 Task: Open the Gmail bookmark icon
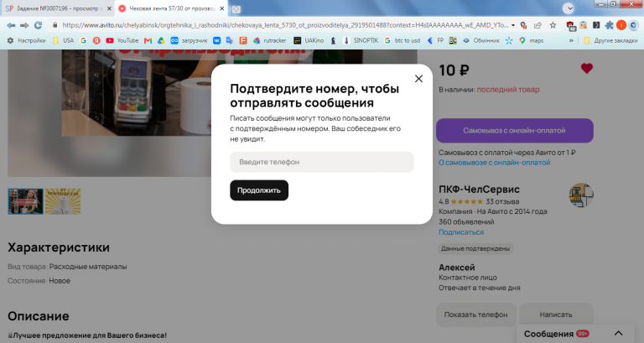[148, 40]
